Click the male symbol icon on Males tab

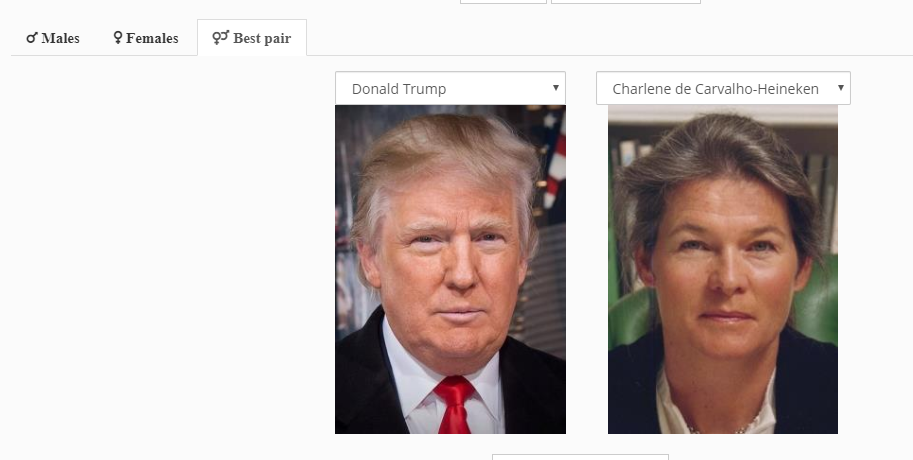click(x=32, y=38)
